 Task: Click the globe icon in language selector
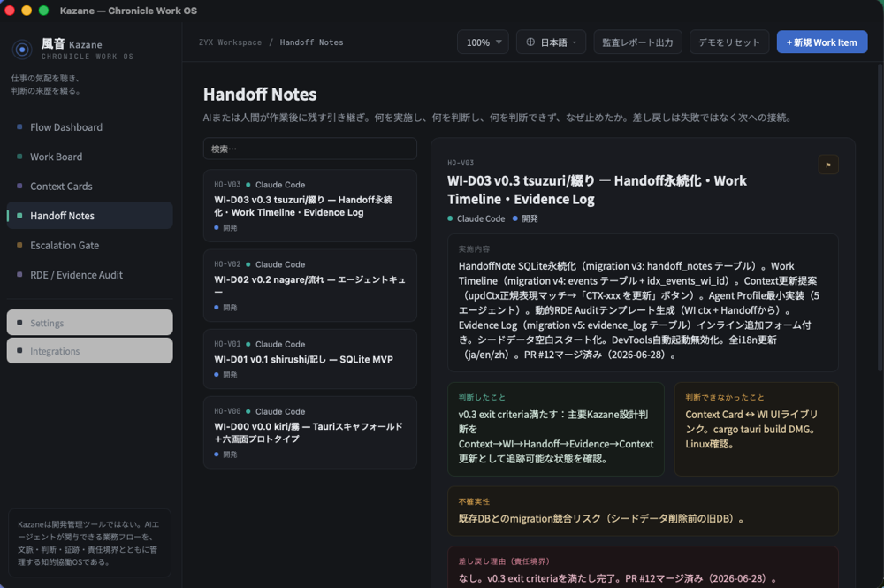(530, 42)
